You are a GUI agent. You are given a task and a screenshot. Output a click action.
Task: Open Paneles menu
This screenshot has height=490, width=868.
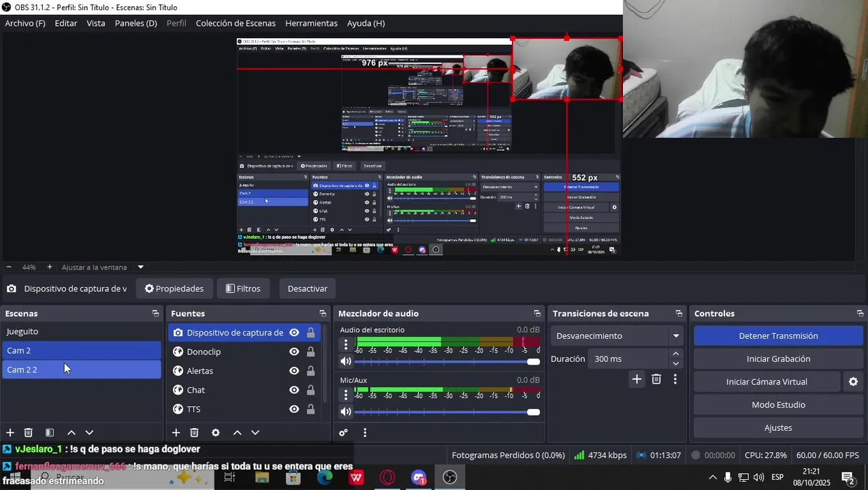click(x=135, y=23)
